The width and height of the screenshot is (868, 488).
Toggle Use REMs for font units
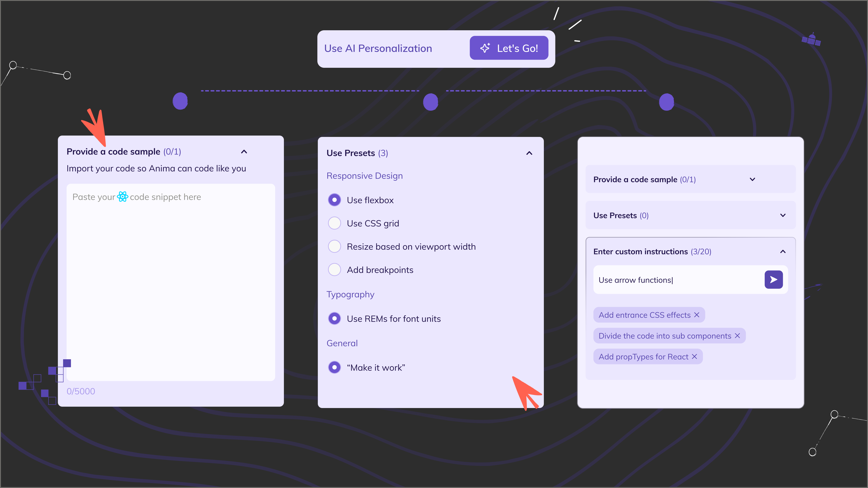click(x=335, y=319)
